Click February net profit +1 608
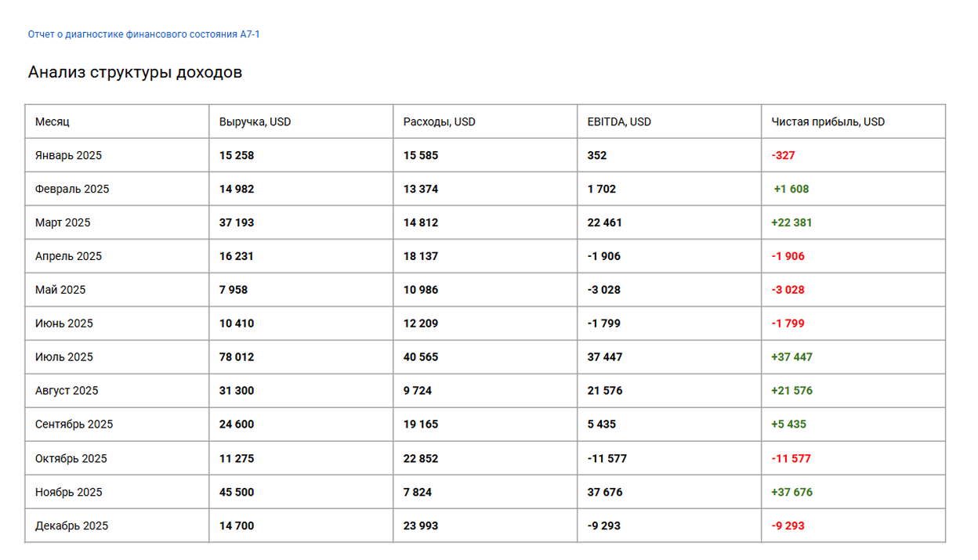The height and width of the screenshot is (560, 978). coord(791,189)
